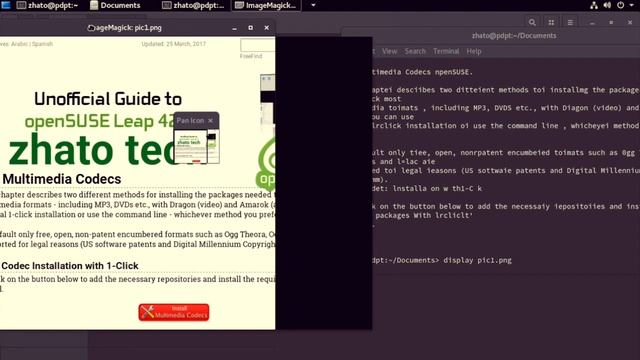This screenshot has width=640, height=360.
Task: Click the volume speaker icon in system tray
Action: (x=607, y=5)
